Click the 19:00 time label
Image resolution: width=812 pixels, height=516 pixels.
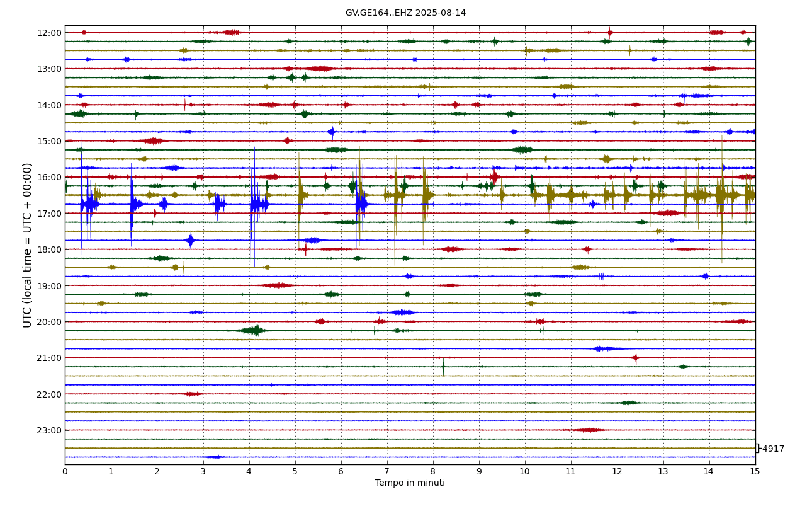49,286
